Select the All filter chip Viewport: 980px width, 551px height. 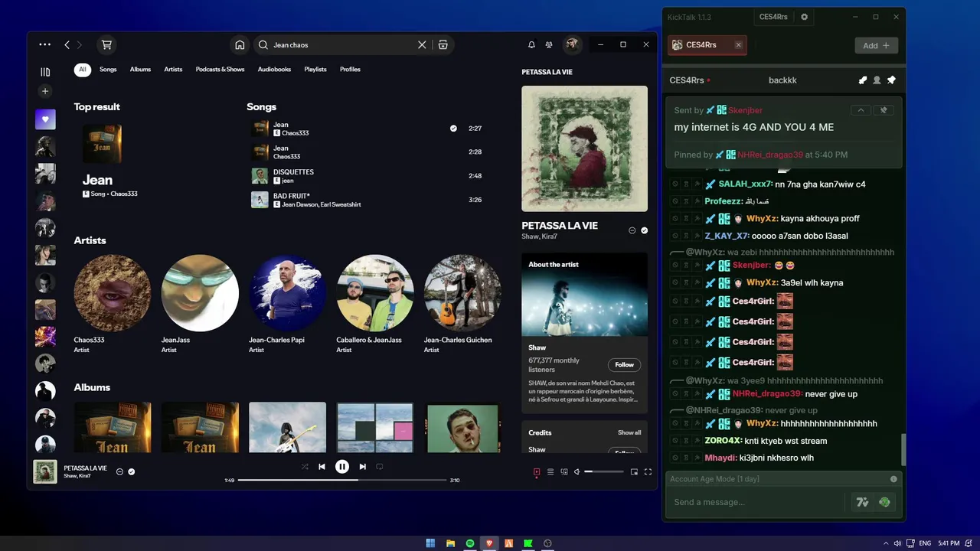[x=83, y=70]
